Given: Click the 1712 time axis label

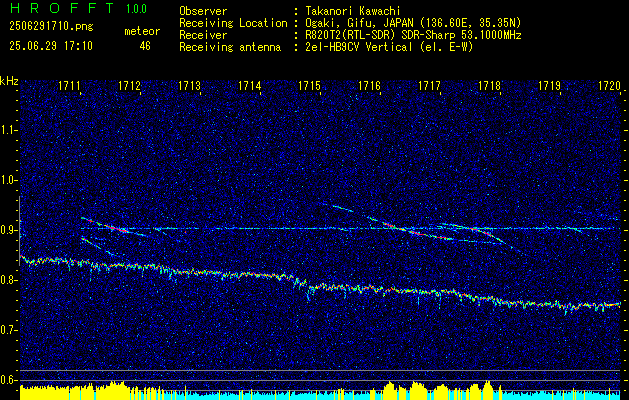Looking at the screenshot, I should coord(130,85).
